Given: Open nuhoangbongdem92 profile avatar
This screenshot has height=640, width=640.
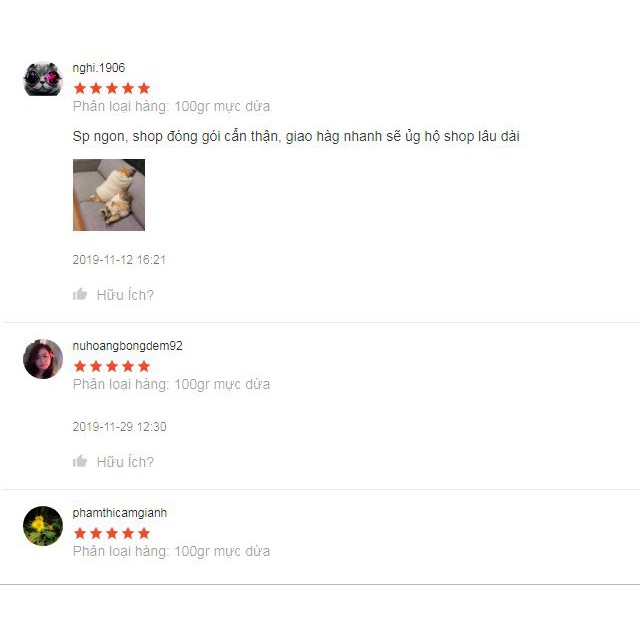Looking at the screenshot, I should click(x=43, y=359).
